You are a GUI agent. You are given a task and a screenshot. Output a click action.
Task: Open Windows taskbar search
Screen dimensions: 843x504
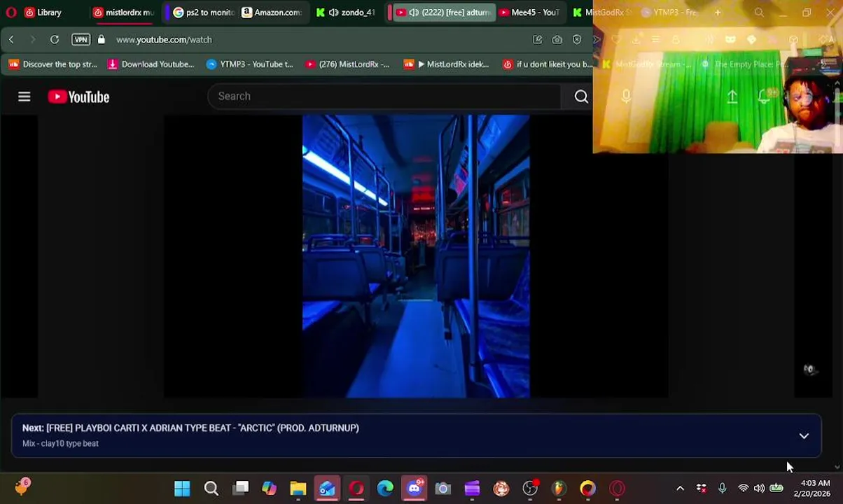coord(211,489)
